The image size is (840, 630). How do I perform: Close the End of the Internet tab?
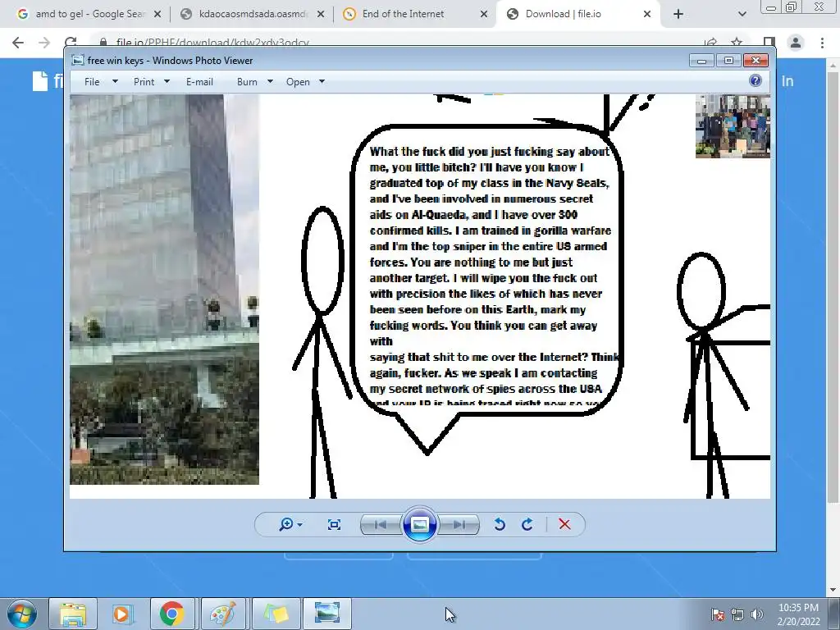click(484, 14)
